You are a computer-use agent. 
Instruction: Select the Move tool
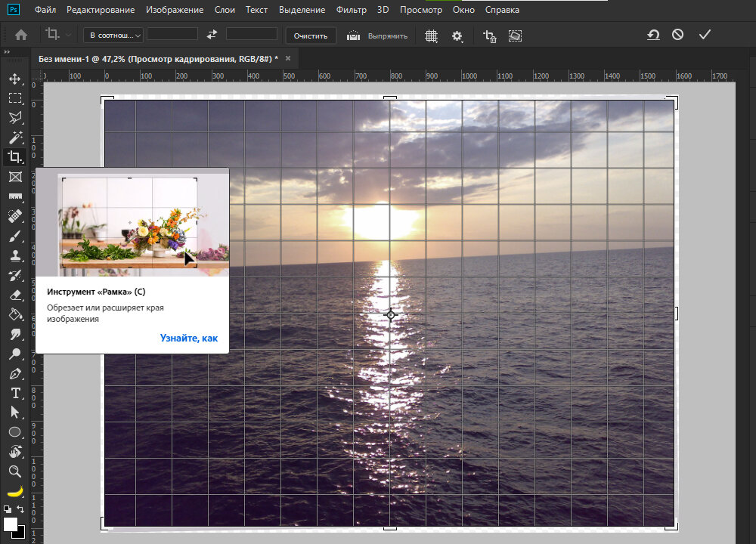15,79
